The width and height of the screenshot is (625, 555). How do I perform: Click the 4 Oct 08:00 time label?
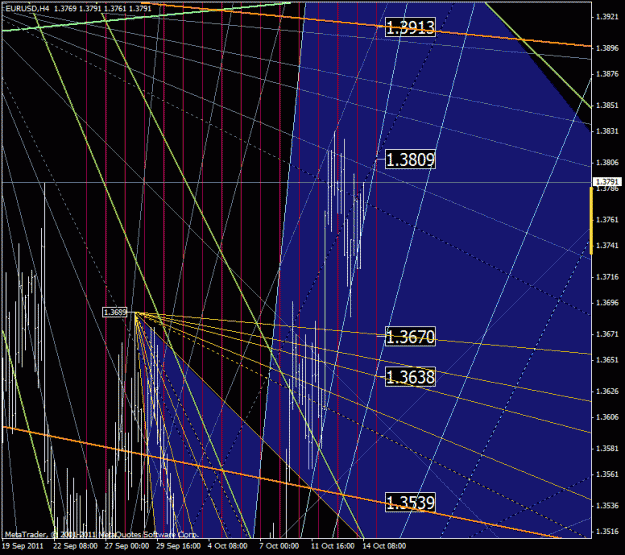(x=228, y=546)
